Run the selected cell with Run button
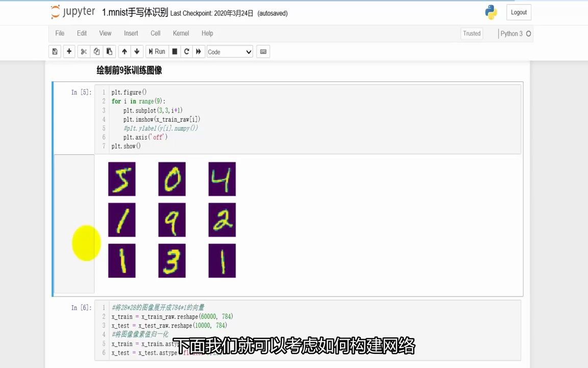This screenshot has width=588, height=368. (157, 51)
